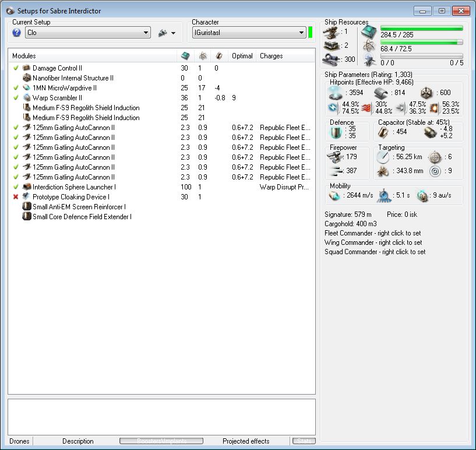The height and width of the screenshot is (450, 476).
Task: Click the calibration icon showing 300
Action: click(x=331, y=59)
